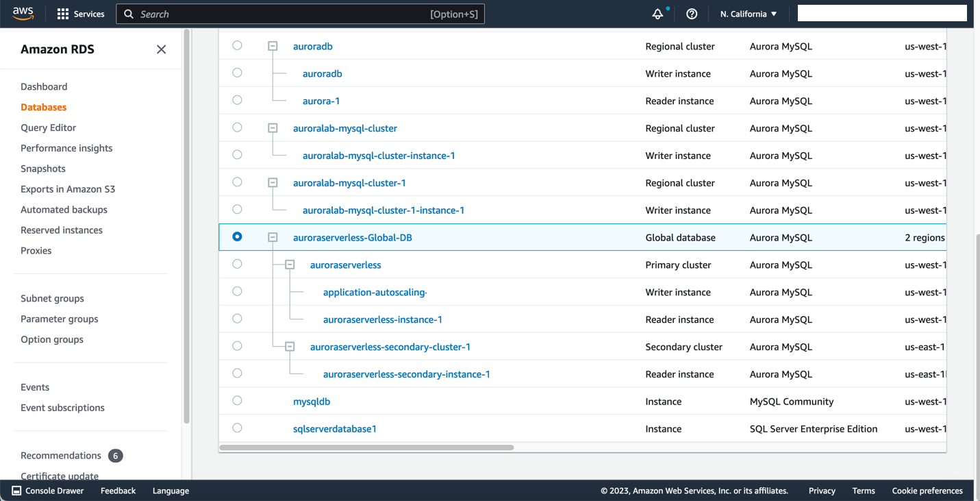Image resolution: width=980 pixels, height=501 pixels.
Task: Select auroralab-mysql-cluster-instance-1 radio button
Action: click(237, 155)
